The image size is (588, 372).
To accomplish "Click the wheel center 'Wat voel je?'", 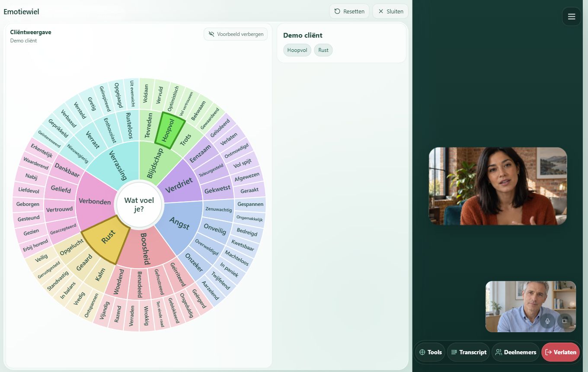I will (x=139, y=204).
